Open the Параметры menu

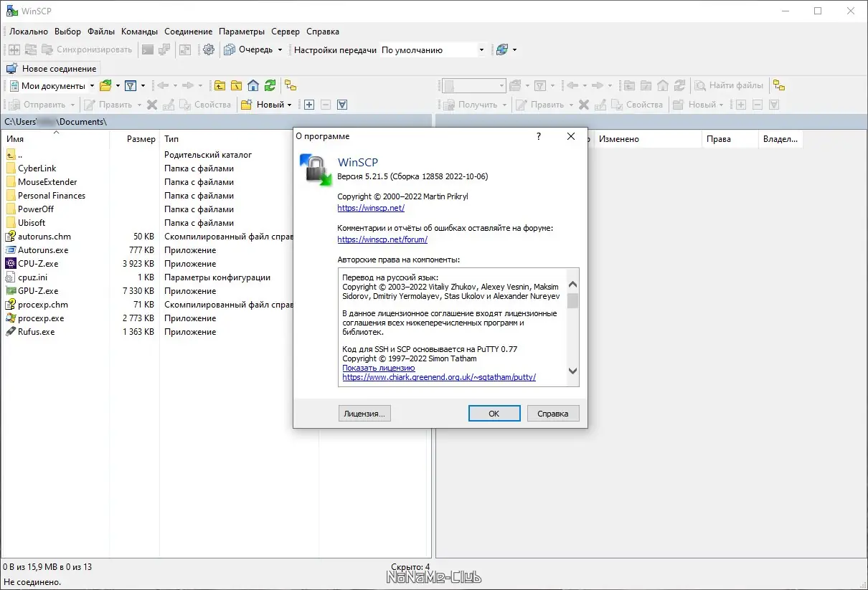point(242,32)
